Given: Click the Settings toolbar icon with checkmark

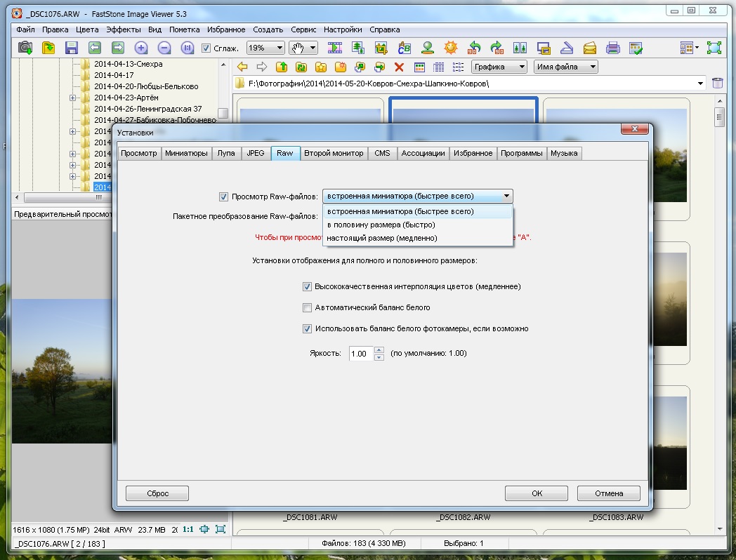Looking at the screenshot, I should coord(636,48).
